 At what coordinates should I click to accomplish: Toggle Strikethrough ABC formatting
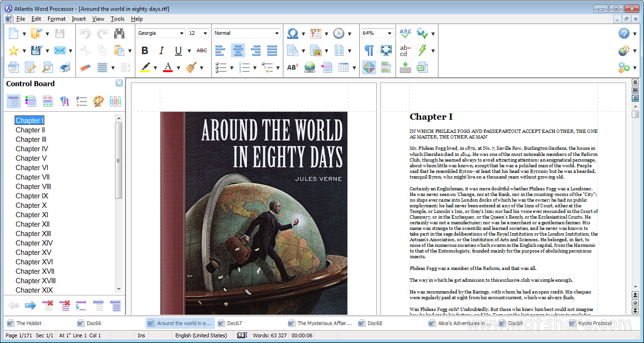coord(201,50)
